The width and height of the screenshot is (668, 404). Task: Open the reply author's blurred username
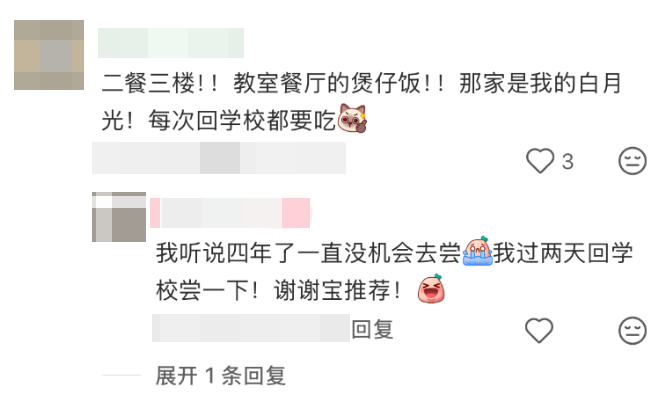(230, 213)
